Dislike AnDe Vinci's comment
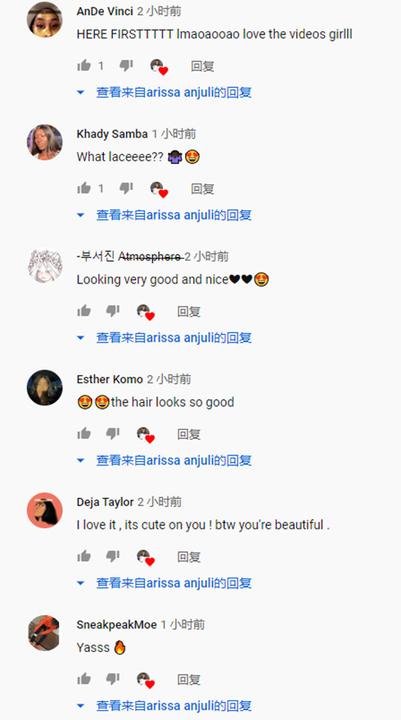Viewport: 401px width, 720px height. pyautogui.click(x=126, y=66)
